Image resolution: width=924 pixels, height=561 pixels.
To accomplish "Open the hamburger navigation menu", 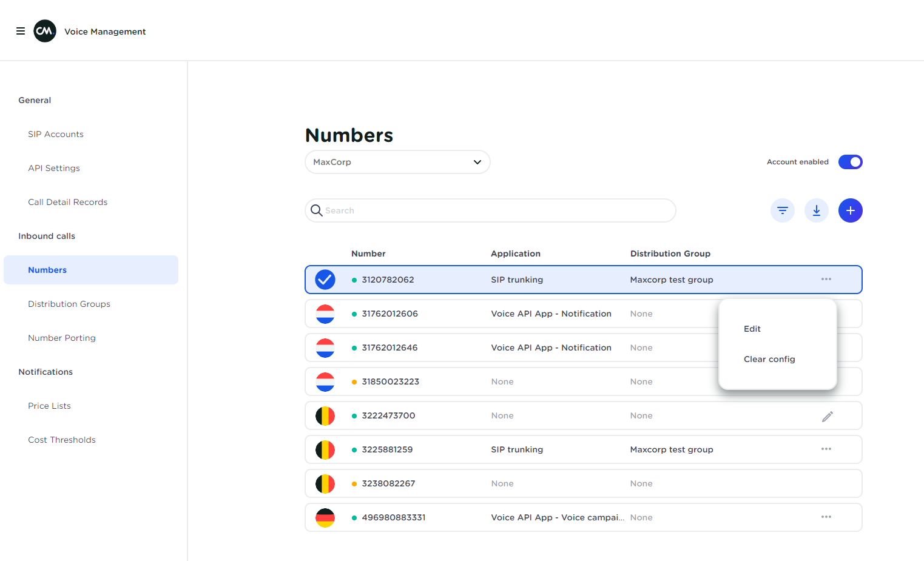I will point(21,31).
